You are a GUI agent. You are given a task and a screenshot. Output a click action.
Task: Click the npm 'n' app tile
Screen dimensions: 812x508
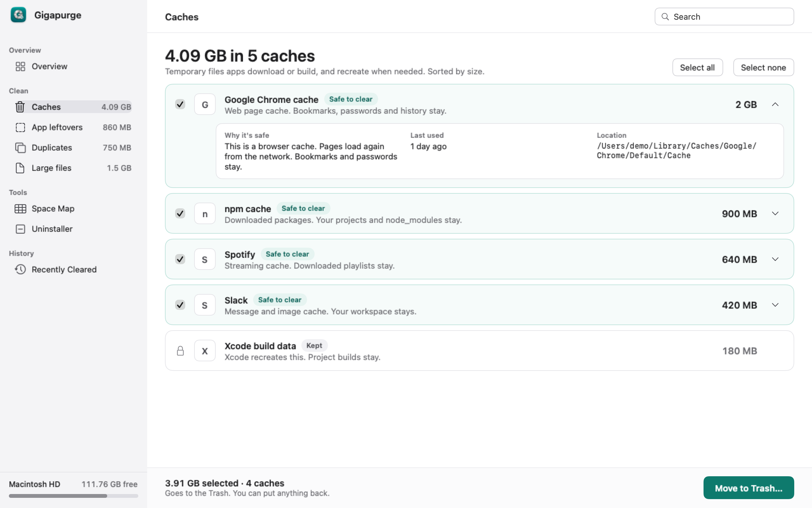205,214
